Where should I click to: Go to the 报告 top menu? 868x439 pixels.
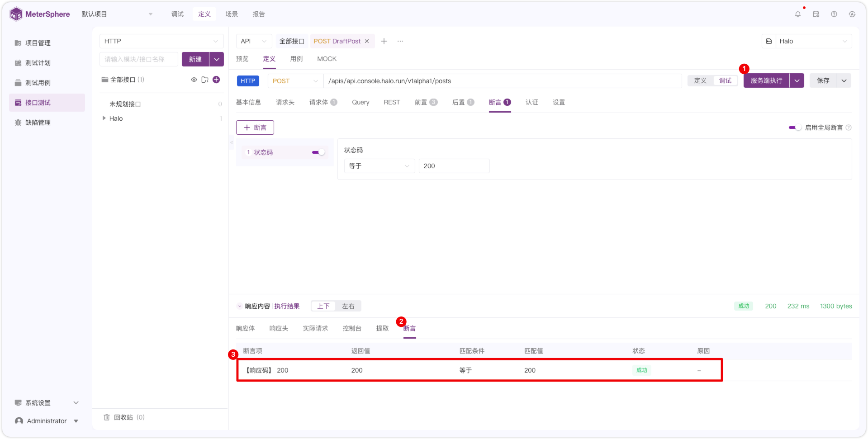pyautogui.click(x=259, y=14)
